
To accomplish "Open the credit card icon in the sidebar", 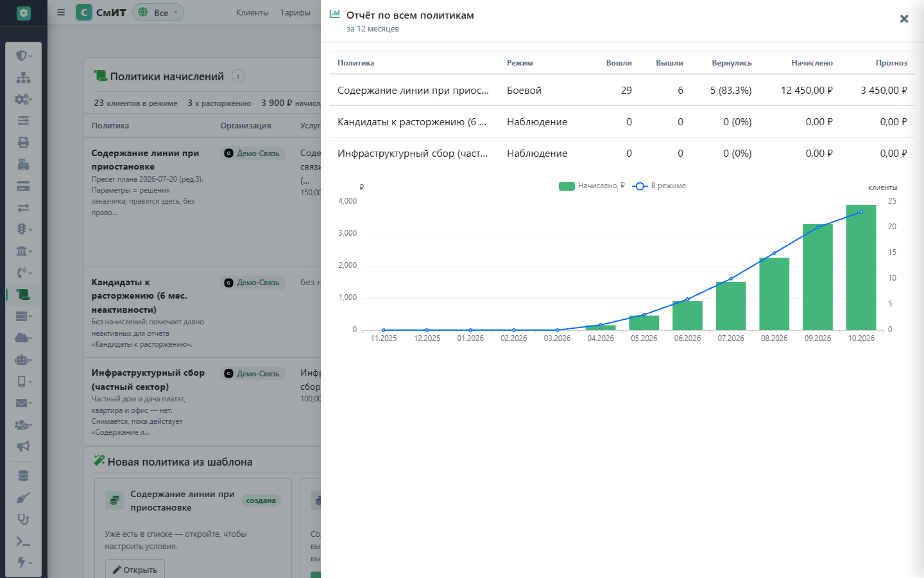I will coord(24,186).
